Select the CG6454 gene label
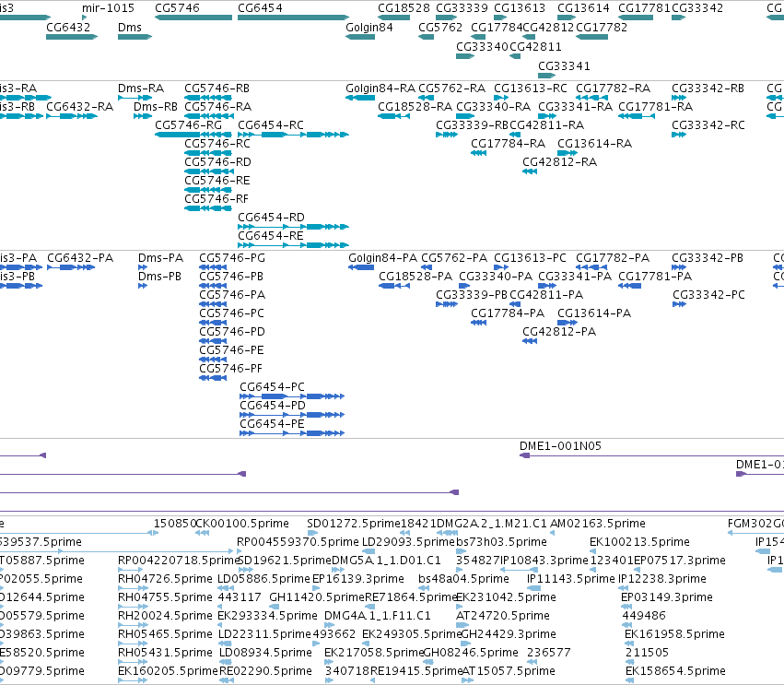The height and width of the screenshot is (685, 784). 260,8
